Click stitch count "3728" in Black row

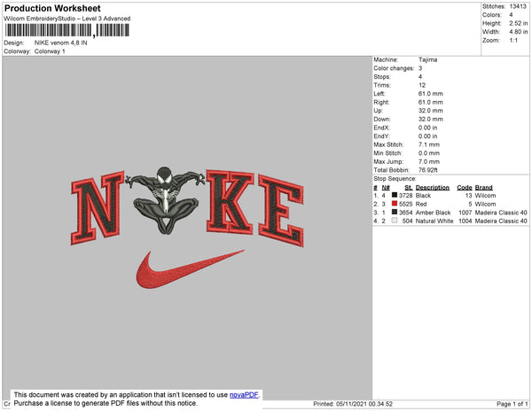pyautogui.click(x=406, y=196)
